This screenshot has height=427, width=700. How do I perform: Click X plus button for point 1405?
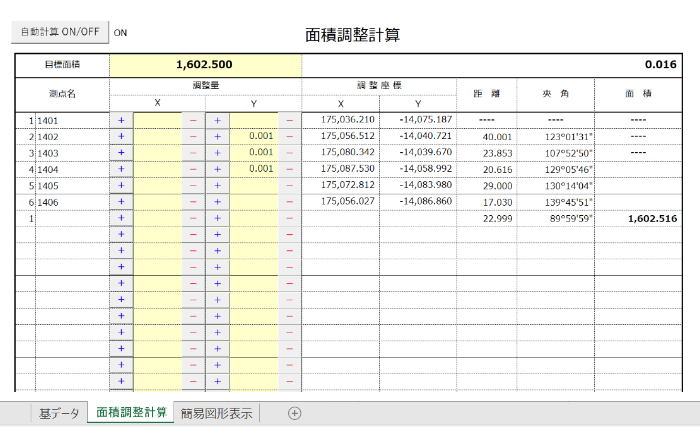pos(121,185)
